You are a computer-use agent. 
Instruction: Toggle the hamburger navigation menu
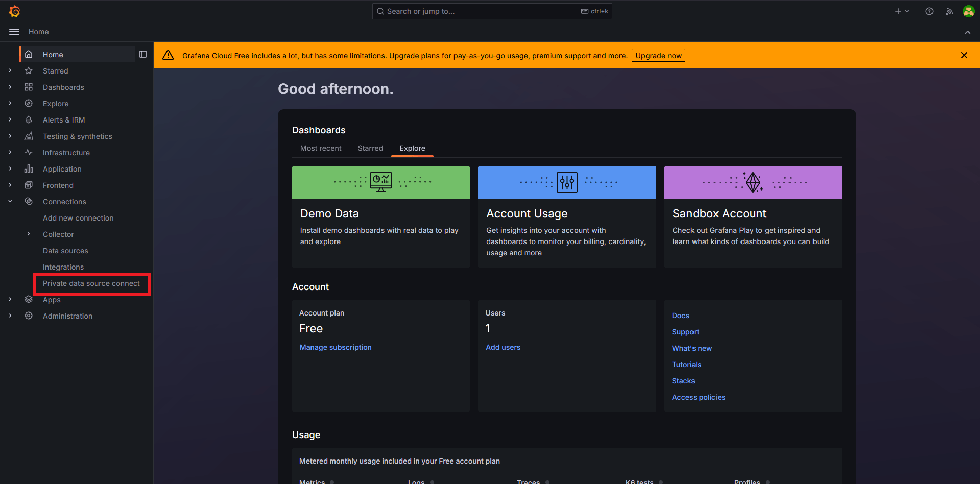[x=14, y=32]
